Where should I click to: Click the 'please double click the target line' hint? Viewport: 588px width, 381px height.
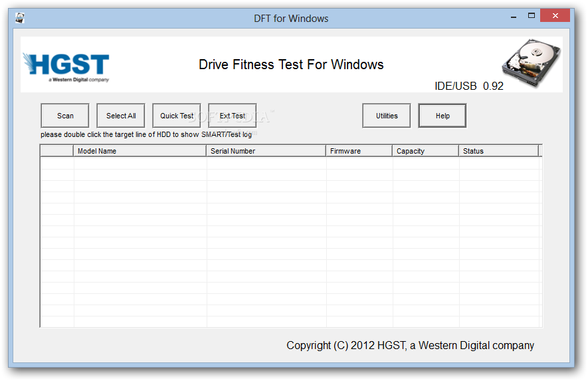click(x=146, y=134)
